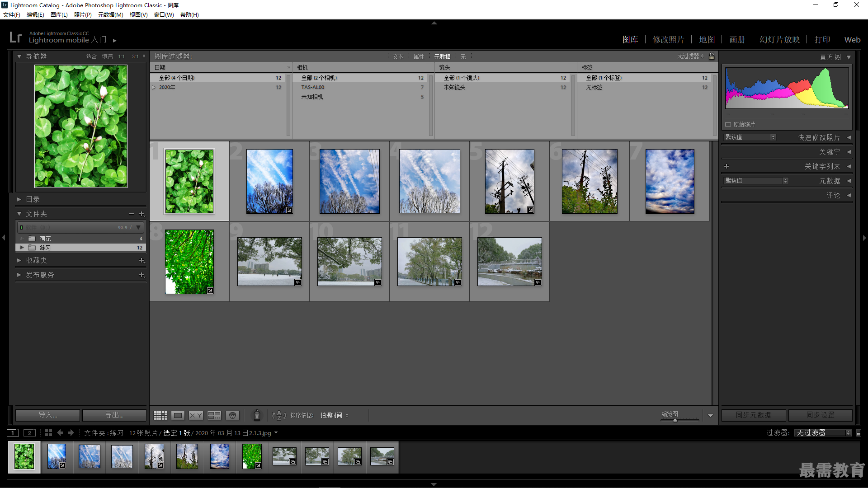Open 画册 module
The width and height of the screenshot is (868, 488).
click(737, 40)
